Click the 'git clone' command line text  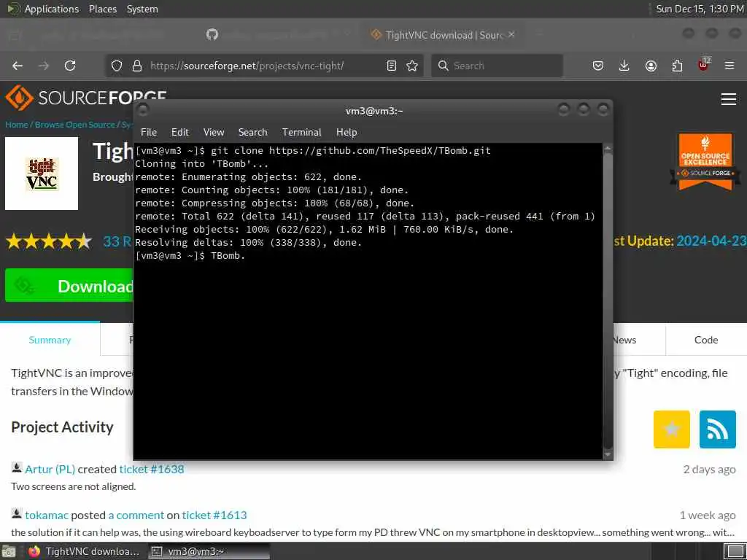click(351, 150)
